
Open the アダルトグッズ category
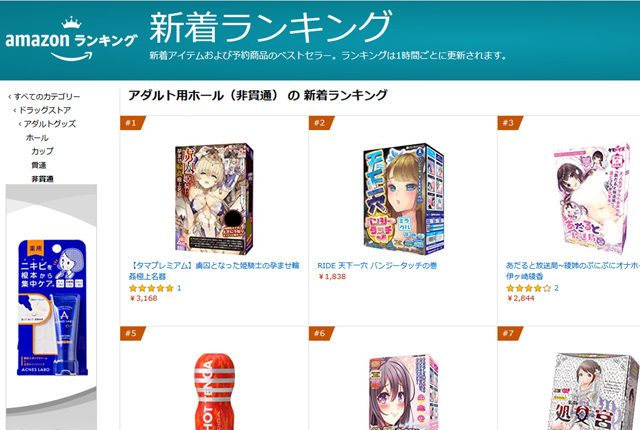(49, 124)
